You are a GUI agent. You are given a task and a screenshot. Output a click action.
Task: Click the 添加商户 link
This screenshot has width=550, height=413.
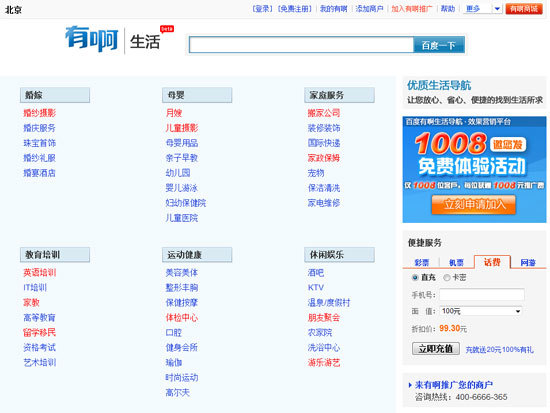369,9
